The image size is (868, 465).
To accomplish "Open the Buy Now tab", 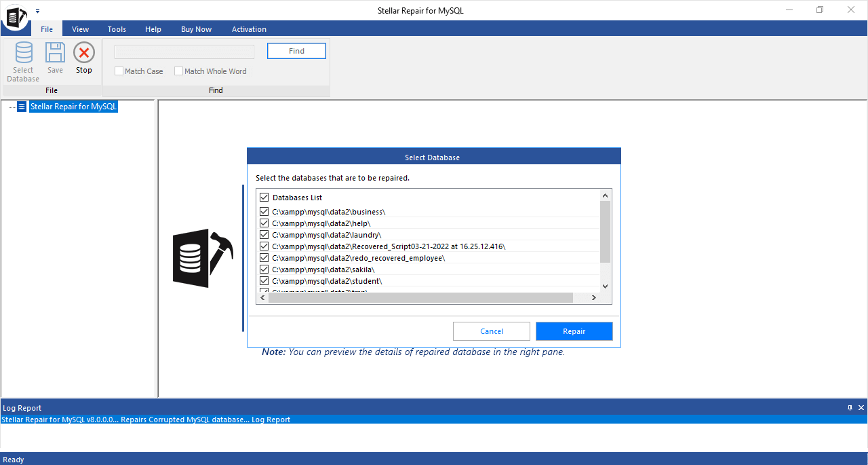I will pyautogui.click(x=197, y=29).
